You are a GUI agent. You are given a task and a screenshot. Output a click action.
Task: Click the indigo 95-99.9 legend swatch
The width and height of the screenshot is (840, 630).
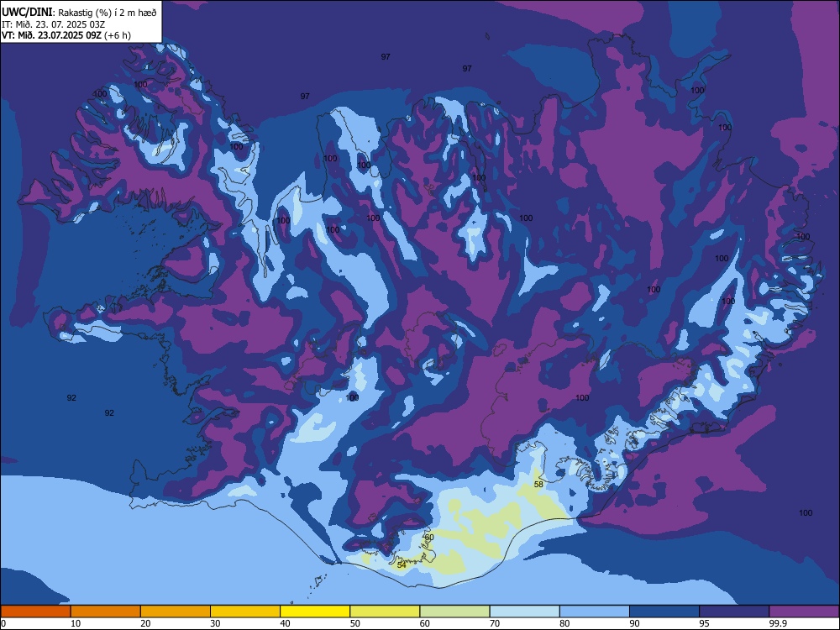(734, 612)
